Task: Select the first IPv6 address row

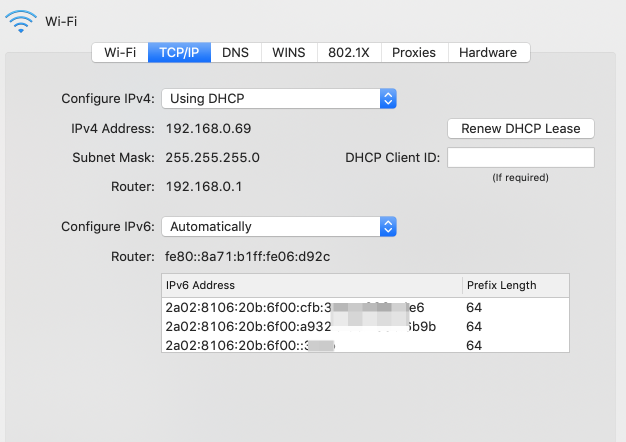Action: click(365, 308)
